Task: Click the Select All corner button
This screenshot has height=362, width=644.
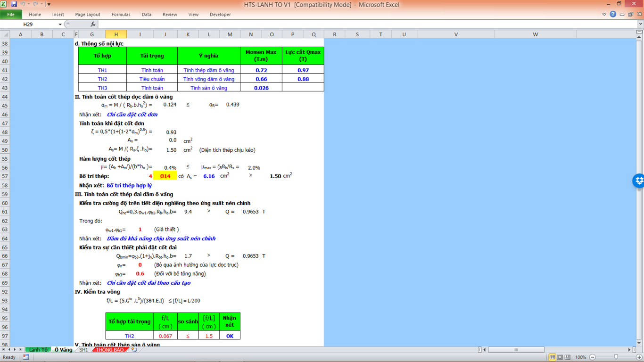Action: tap(5, 34)
